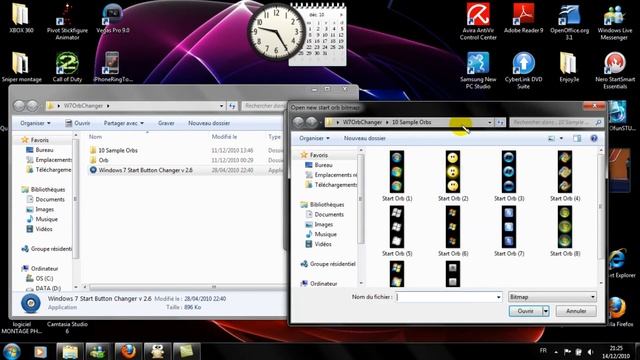The image size is (640, 360).
Task: Open Organiser menu in Explorer window
Action: pyautogui.click(x=35, y=123)
